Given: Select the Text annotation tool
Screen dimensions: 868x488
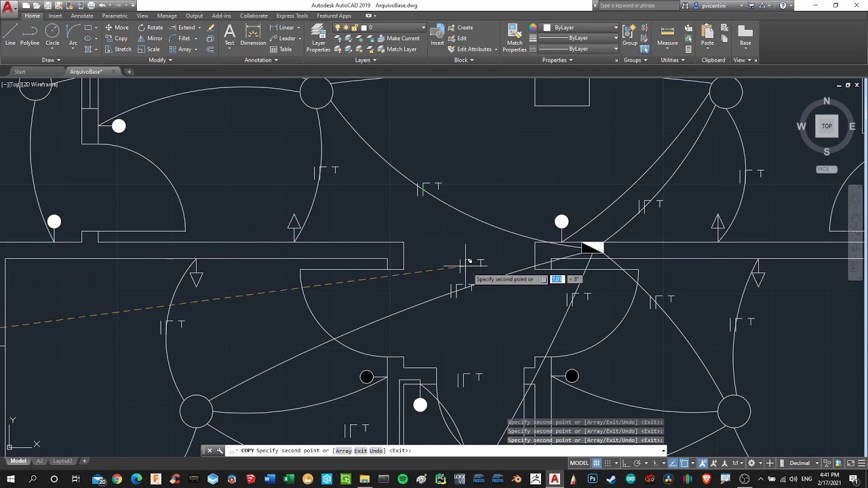Looking at the screenshot, I should [229, 35].
